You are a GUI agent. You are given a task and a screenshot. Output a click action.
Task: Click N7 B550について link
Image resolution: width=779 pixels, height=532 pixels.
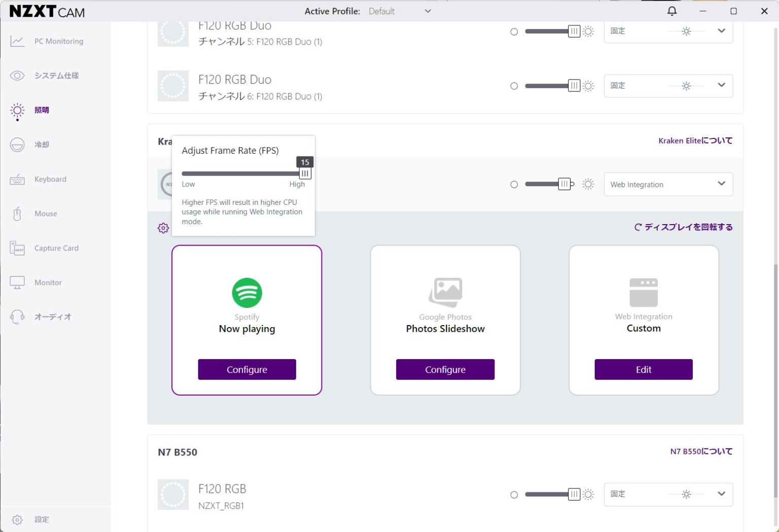click(x=701, y=450)
